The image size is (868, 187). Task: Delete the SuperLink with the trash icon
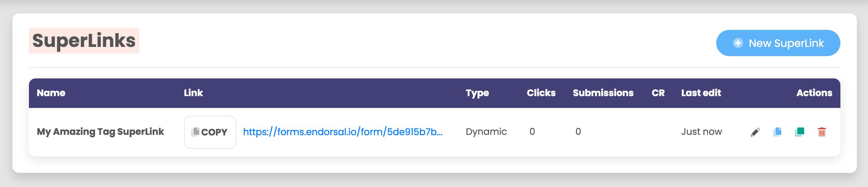coord(822,132)
